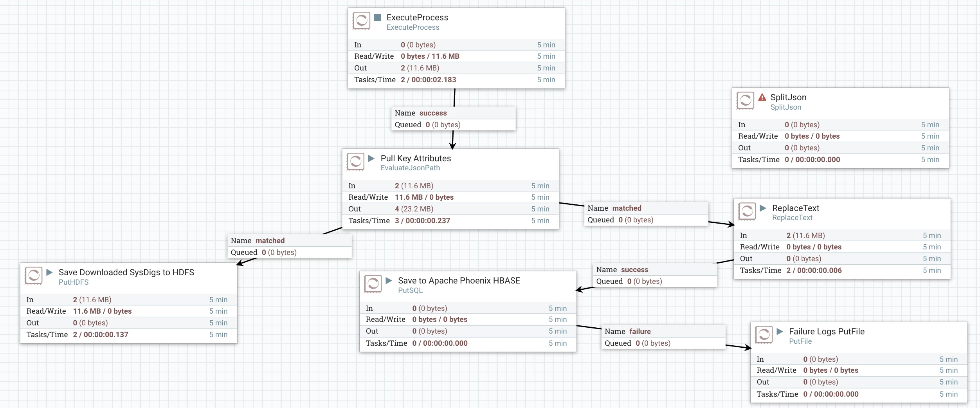The width and height of the screenshot is (980, 408).
Task: Click the PutSQL type label
Action: pyautogui.click(x=410, y=291)
